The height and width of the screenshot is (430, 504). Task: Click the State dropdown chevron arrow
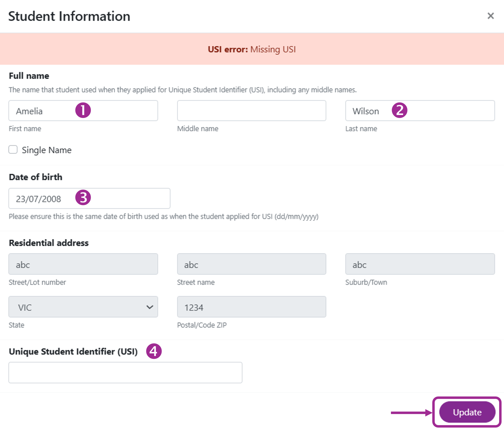point(149,307)
